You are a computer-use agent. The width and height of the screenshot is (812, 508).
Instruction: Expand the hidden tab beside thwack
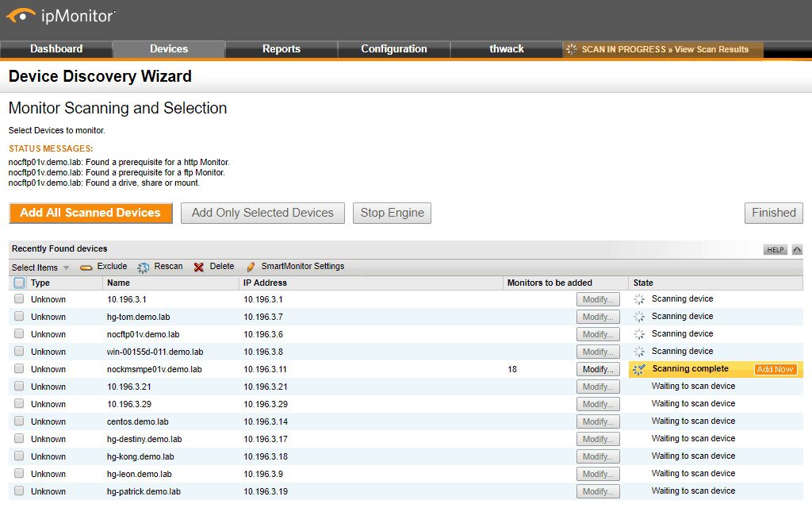[x=789, y=49]
